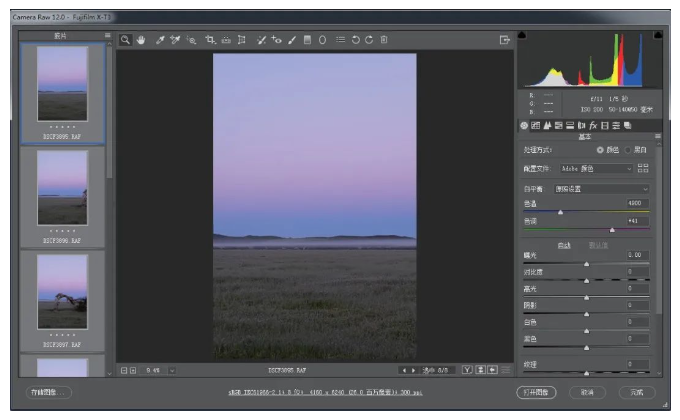Zoom out with the minus button
The height and width of the screenshot is (420, 680).
pos(124,371)
